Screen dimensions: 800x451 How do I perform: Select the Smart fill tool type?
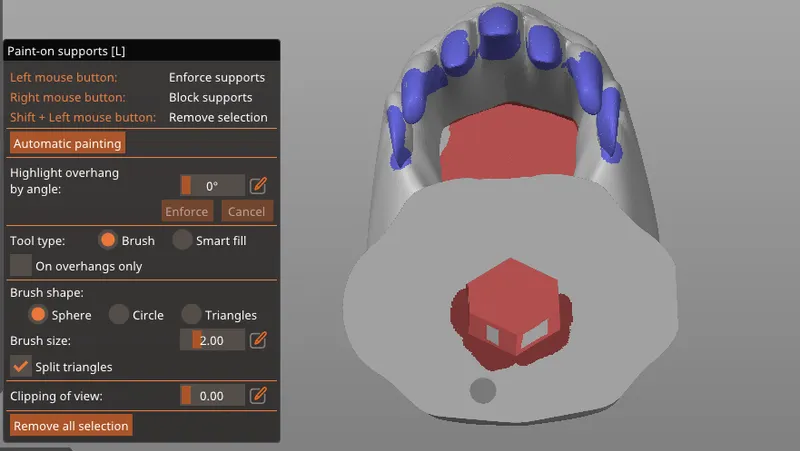182,240
